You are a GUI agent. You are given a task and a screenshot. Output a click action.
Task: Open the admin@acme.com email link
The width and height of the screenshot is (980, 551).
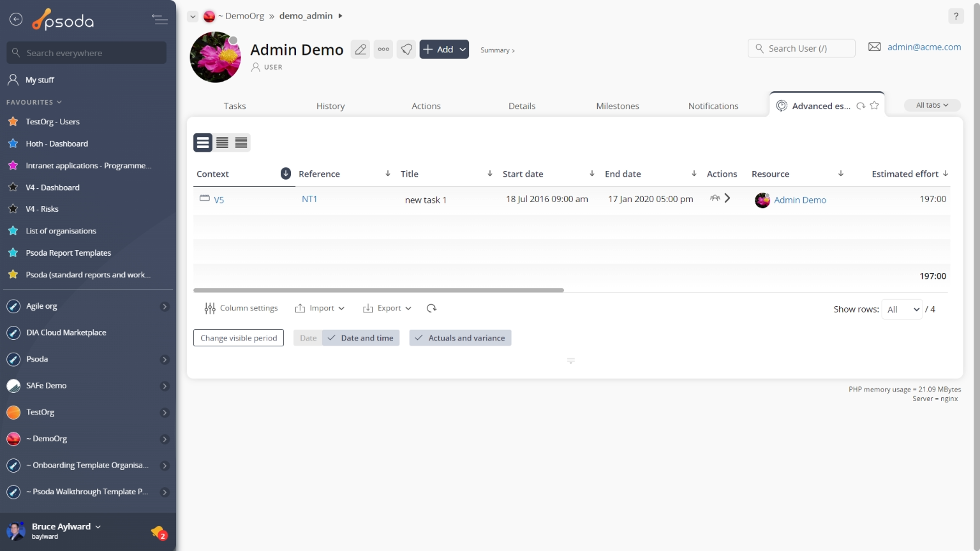(x=924, y=47)
